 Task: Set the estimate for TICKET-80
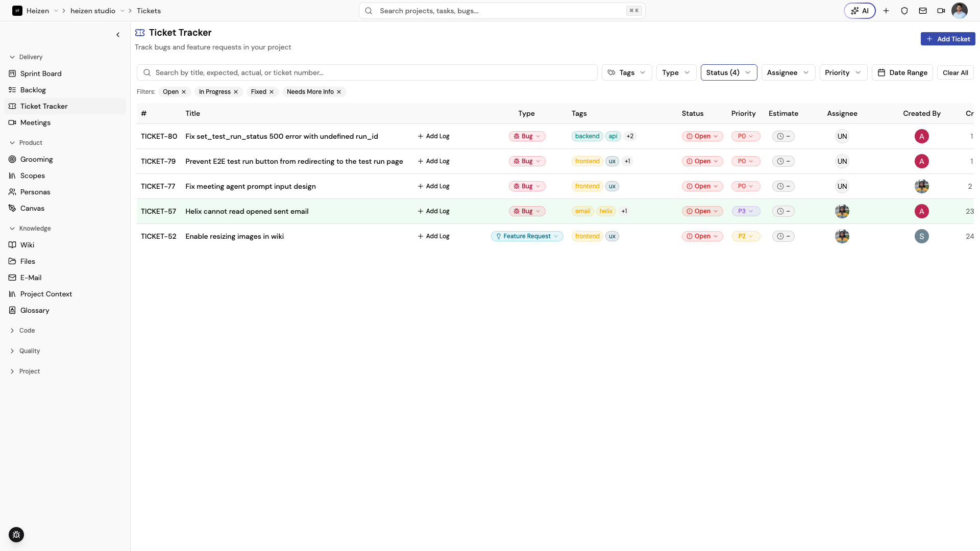(783, 136)
